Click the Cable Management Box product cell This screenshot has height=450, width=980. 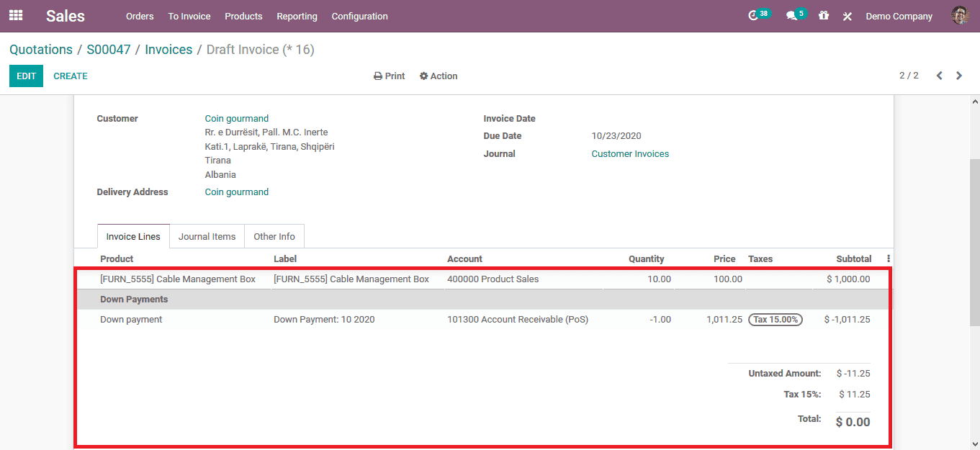pyautogui.click(x=178, y=279)
